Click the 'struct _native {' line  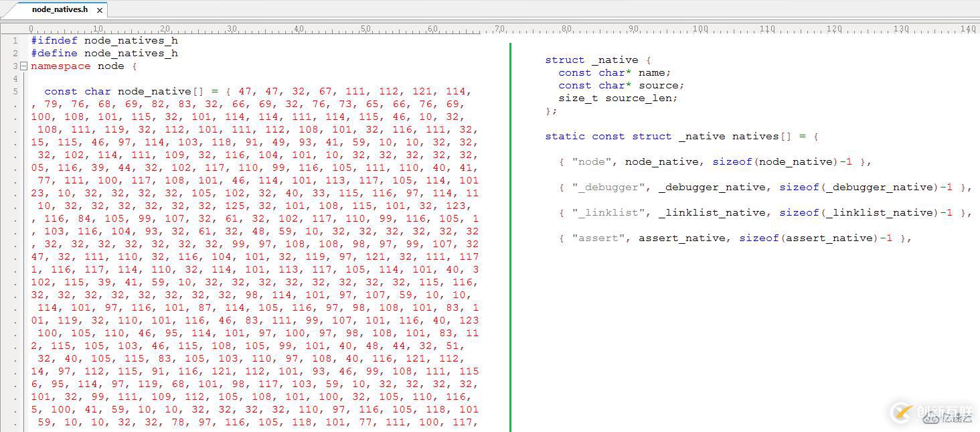coord(598,60)
